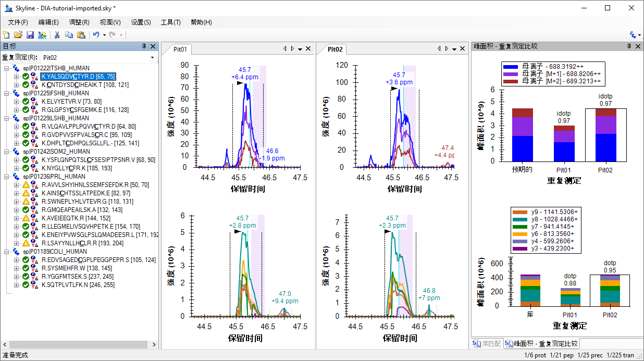This screenshot has width=644, height=361.
Task: Switch to the Pit02 chromatogram tab
Action: coord(335,49)
